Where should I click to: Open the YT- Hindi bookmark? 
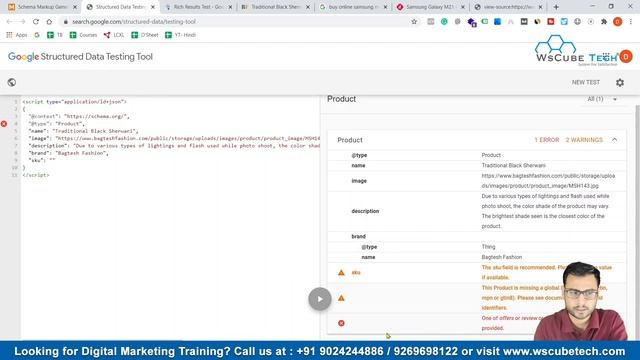[x=180, y=35]
